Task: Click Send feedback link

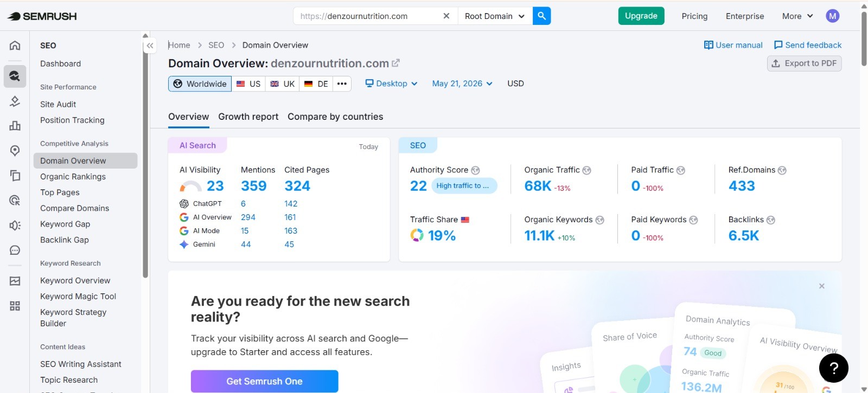Action: pyautogui.click(x=807, y=45)
